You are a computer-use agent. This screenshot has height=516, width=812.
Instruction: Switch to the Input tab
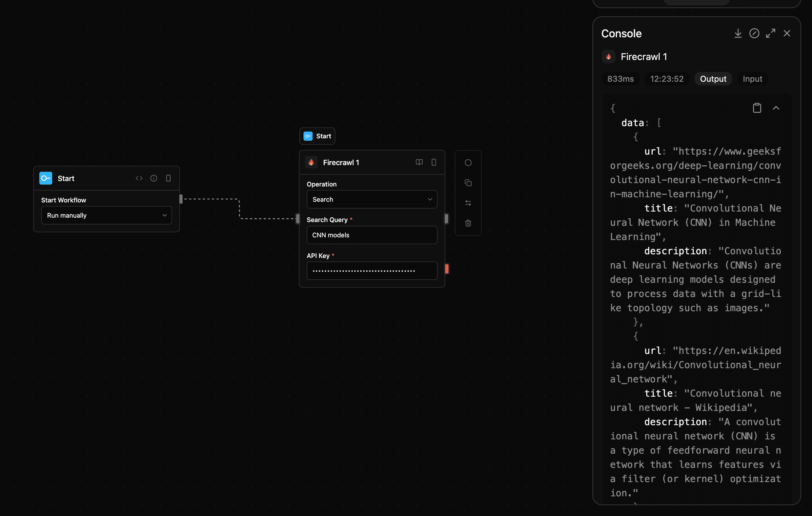pos(752,79)
